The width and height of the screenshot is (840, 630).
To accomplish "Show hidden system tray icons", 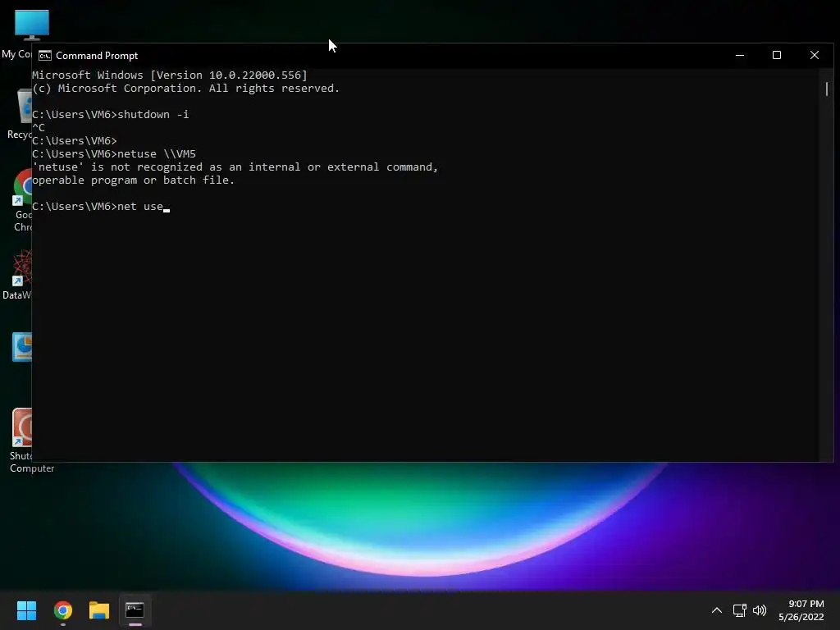I will coord(717,610).
